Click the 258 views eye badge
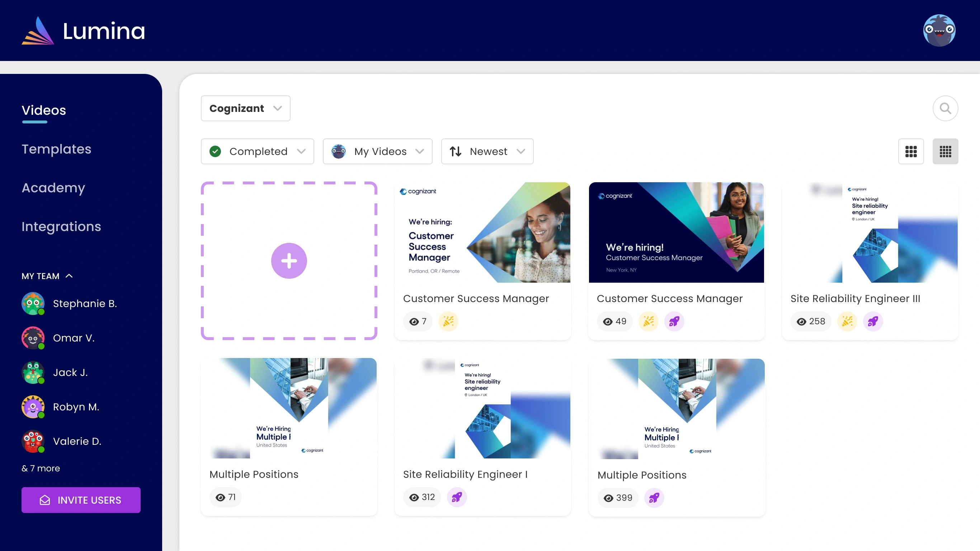Screen dimensions: 980x551 [x=811, y=321]
